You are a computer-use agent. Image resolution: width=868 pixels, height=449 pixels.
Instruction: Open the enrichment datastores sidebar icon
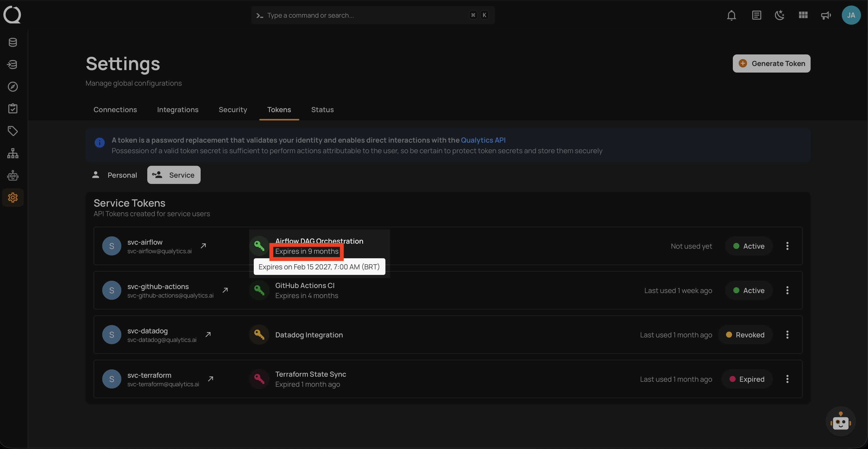coord(13,65)
